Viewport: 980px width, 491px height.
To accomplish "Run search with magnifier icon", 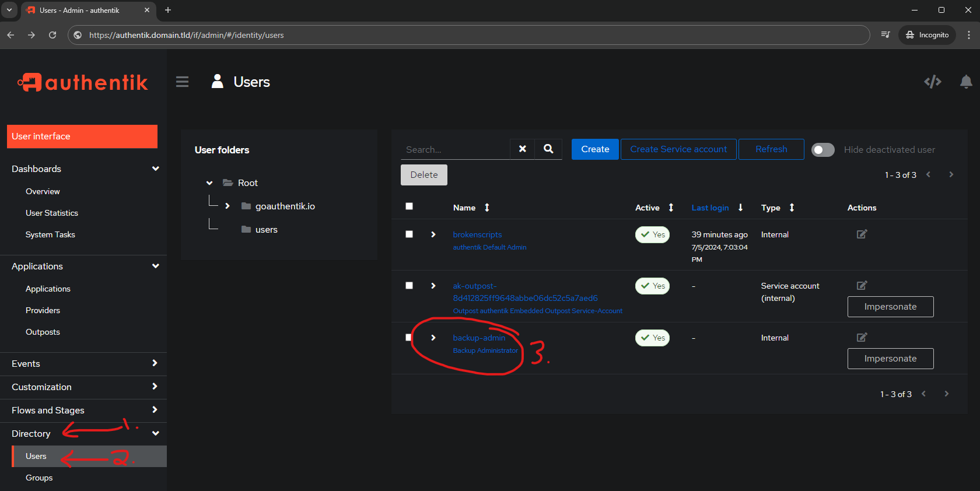I will (548, 149).
